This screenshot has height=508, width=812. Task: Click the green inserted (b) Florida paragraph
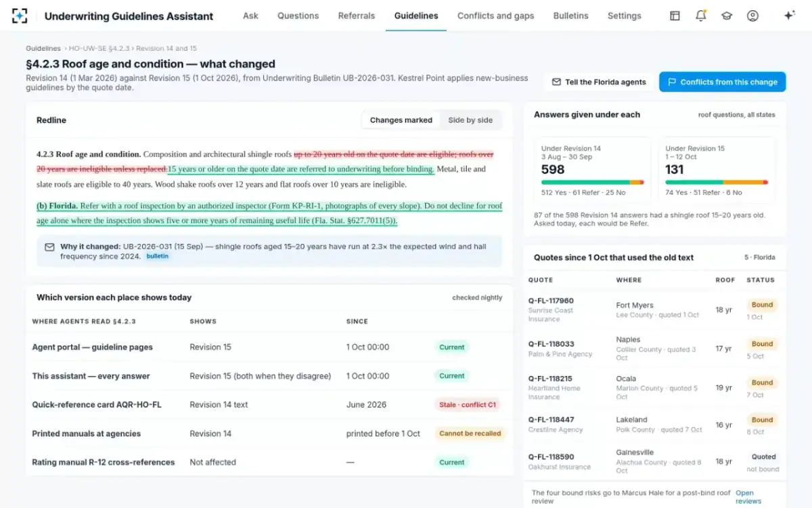269,213
